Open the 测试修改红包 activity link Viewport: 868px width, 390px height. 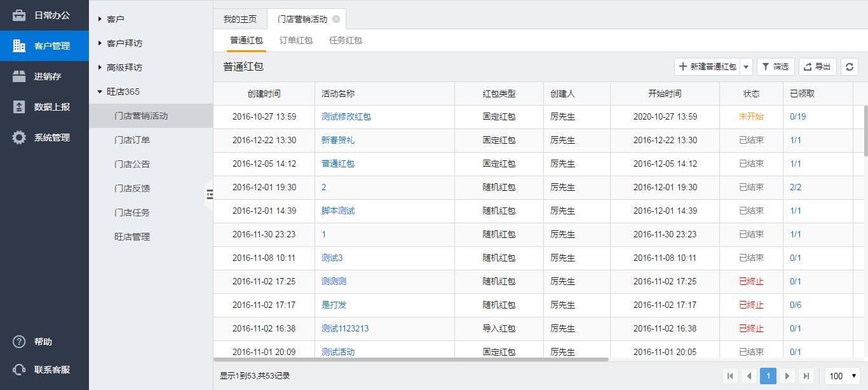346,116
